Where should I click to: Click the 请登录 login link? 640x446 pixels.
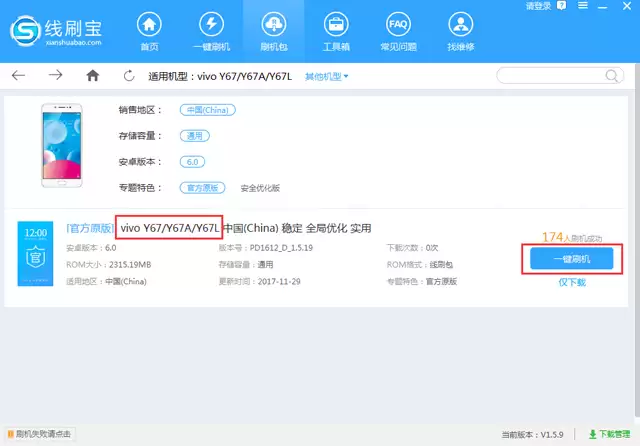pyautogui.click(x=538, y=6)
